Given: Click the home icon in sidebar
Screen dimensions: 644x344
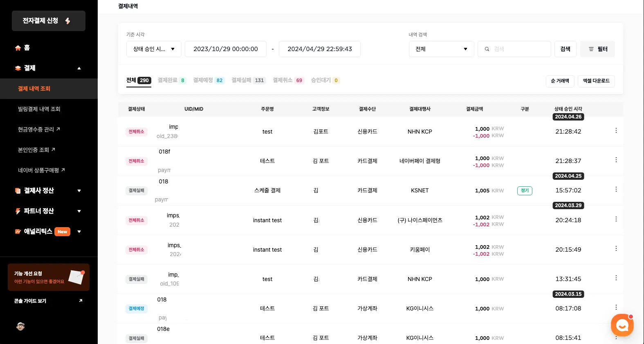Looking at the screenshot, I should click(18, 48).
